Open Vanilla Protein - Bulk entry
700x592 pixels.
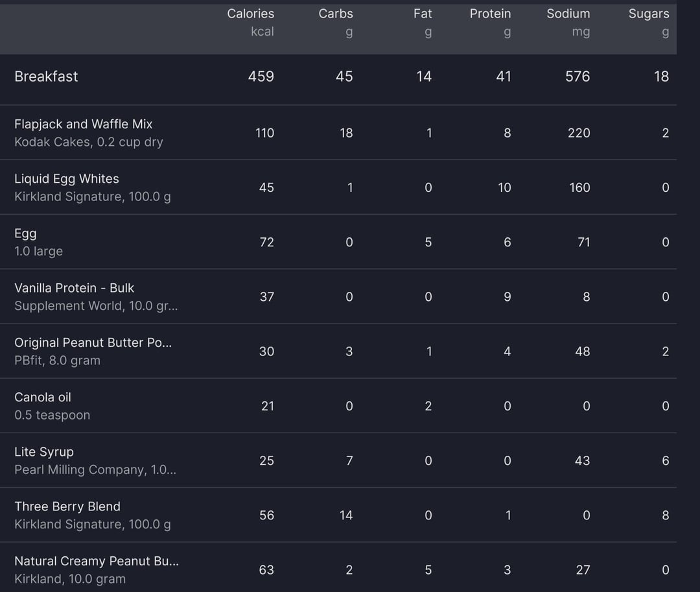338,296
